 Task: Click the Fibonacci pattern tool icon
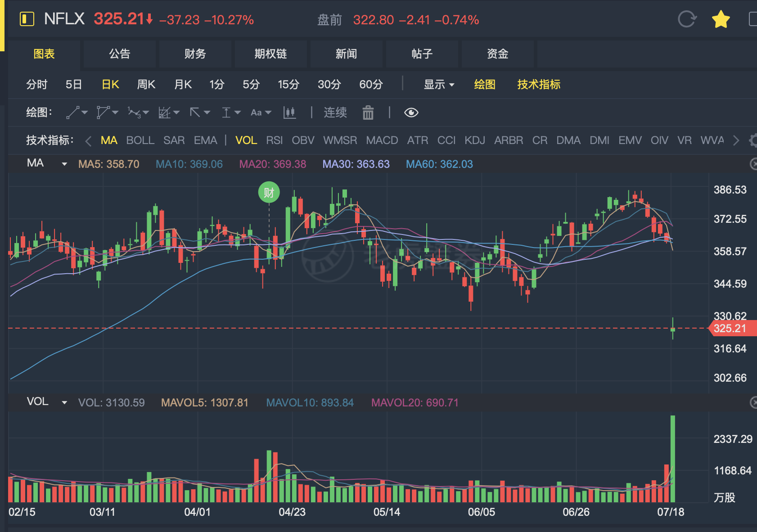(x=164, y=113)
